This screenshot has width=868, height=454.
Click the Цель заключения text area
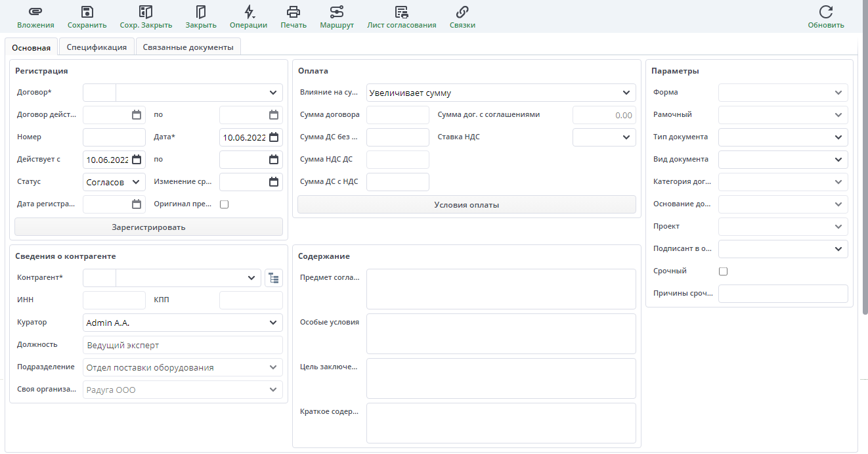tap(501, 378)
